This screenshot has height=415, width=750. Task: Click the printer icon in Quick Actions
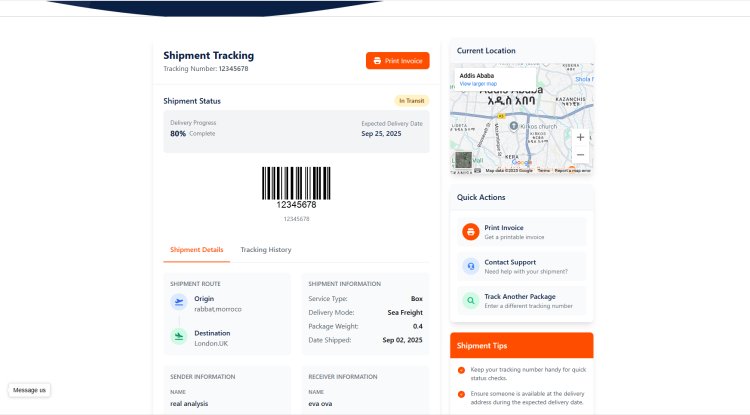(x=471, y=232)
